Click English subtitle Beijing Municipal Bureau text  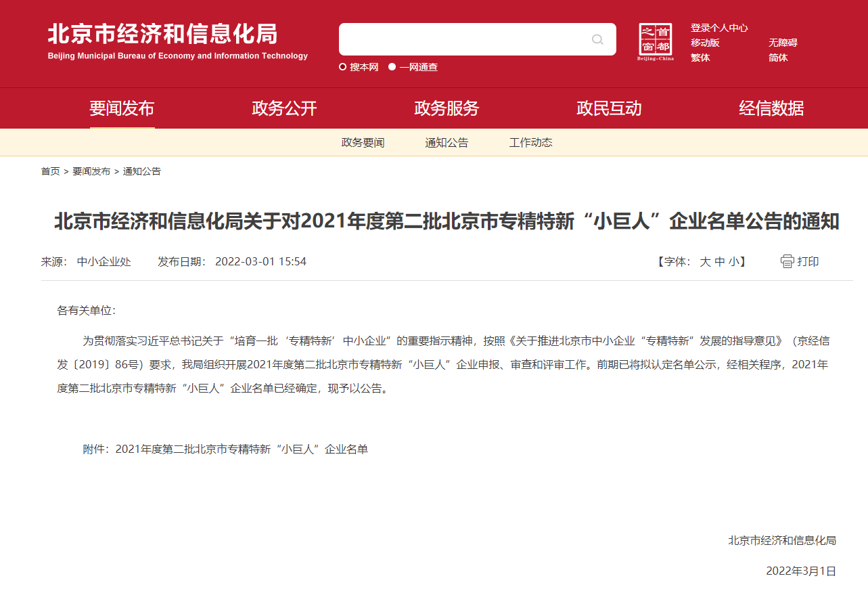[x=178, y=56]
